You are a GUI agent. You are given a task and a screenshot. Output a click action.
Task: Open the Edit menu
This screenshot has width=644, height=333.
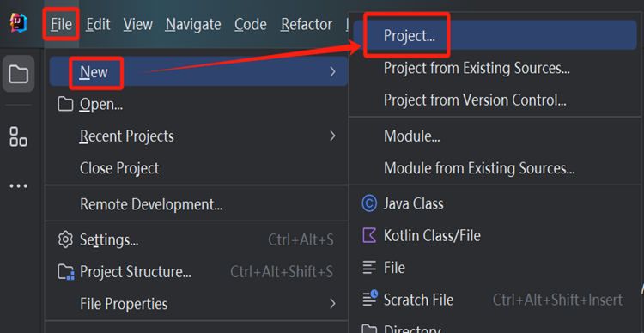pos(98,25)
